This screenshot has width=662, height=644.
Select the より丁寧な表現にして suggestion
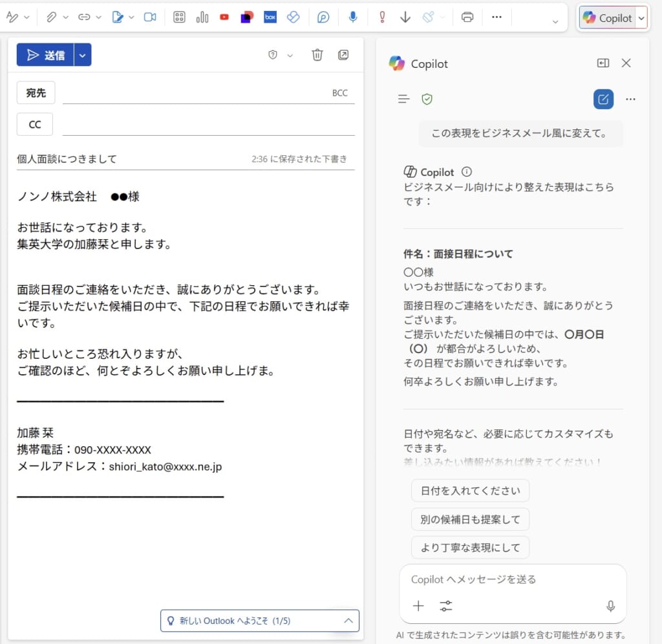tap(470, 547)
